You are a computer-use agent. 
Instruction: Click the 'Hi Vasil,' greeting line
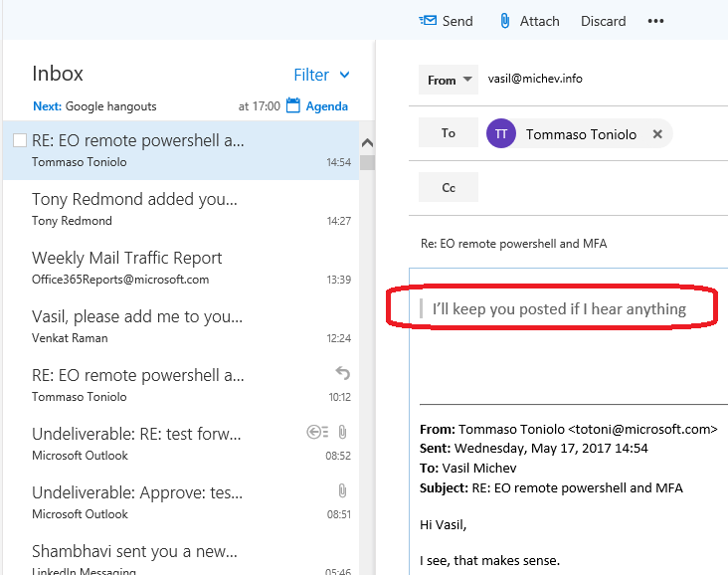pyautogui.click(x=443, y=525)
